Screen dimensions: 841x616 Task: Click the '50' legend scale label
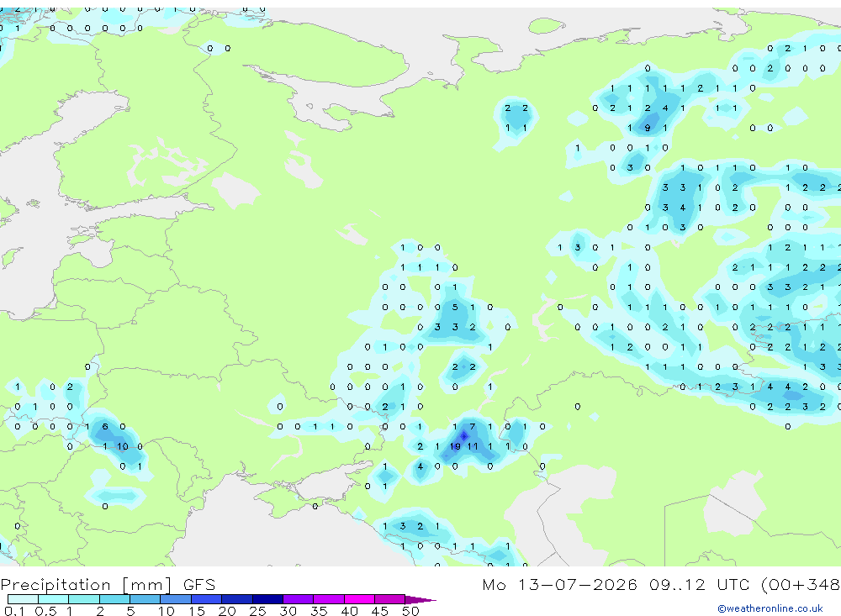pos(411,611)
